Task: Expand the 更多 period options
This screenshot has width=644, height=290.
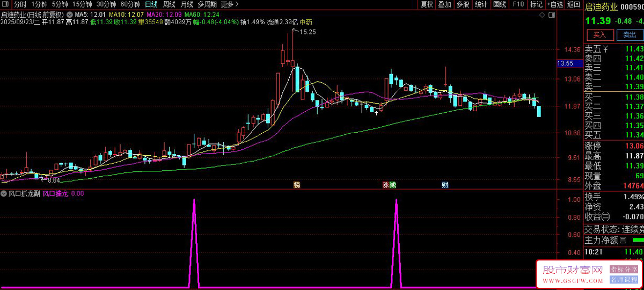Action: (229, 4)
